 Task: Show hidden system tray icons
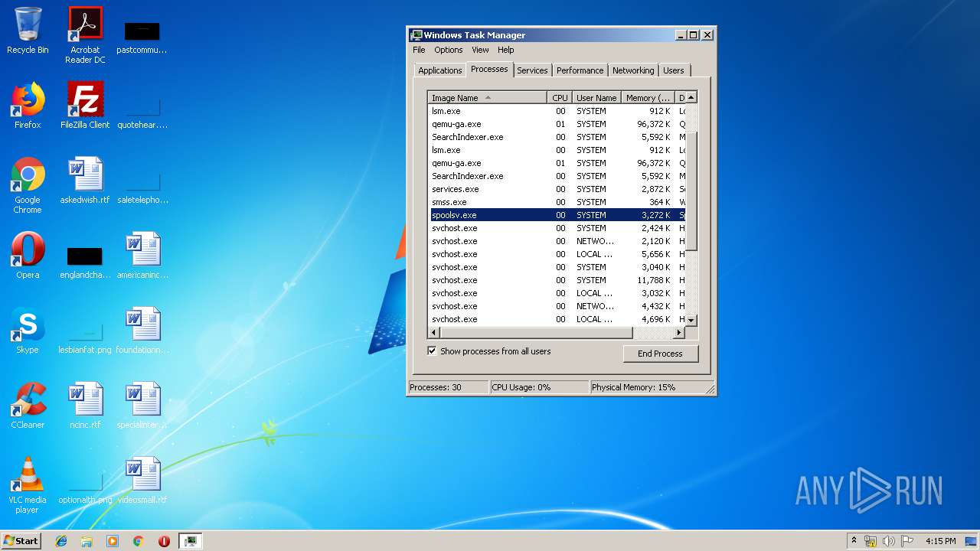point(854,541)
